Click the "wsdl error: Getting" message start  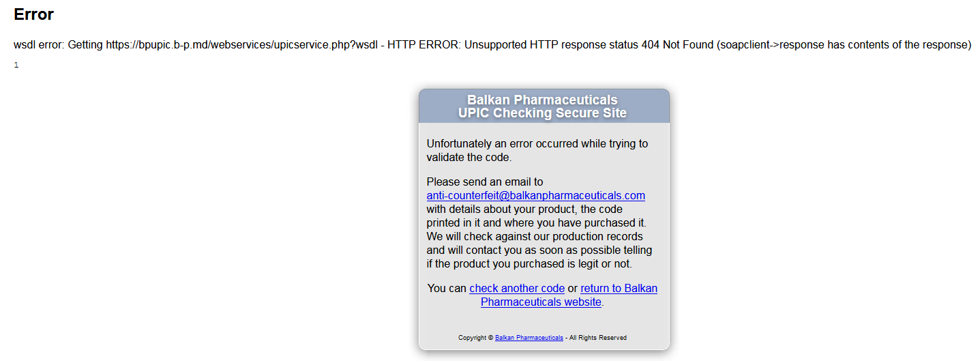pyautogui.click(x=57, y=45)
